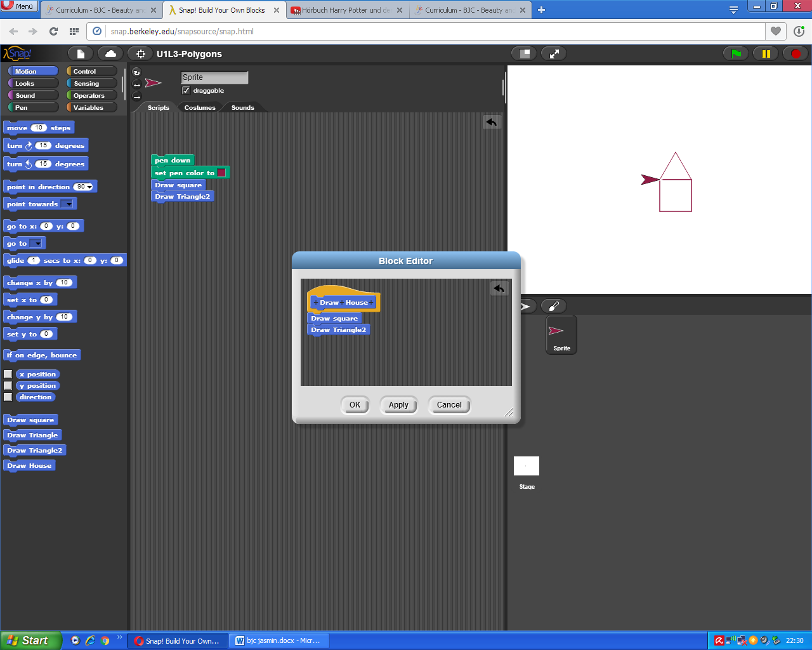The height and width of the screenshot is (650, 812).
Task: Click the if on edge, bounce block
Action: [x=42, y=355]
